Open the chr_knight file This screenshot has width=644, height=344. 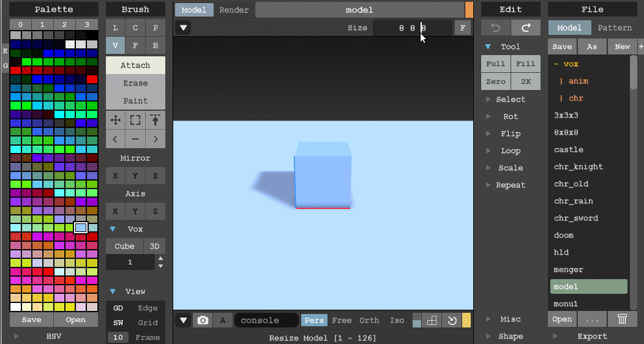[578, 167]
